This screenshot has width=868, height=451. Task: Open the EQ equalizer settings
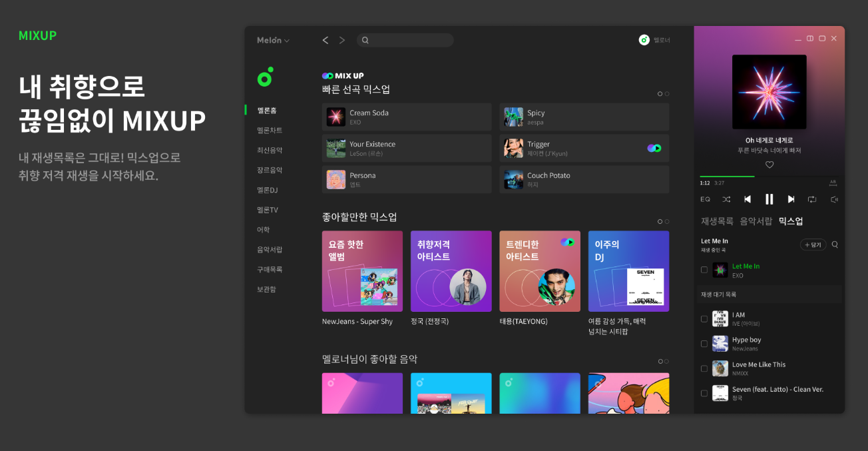(705, 199)
